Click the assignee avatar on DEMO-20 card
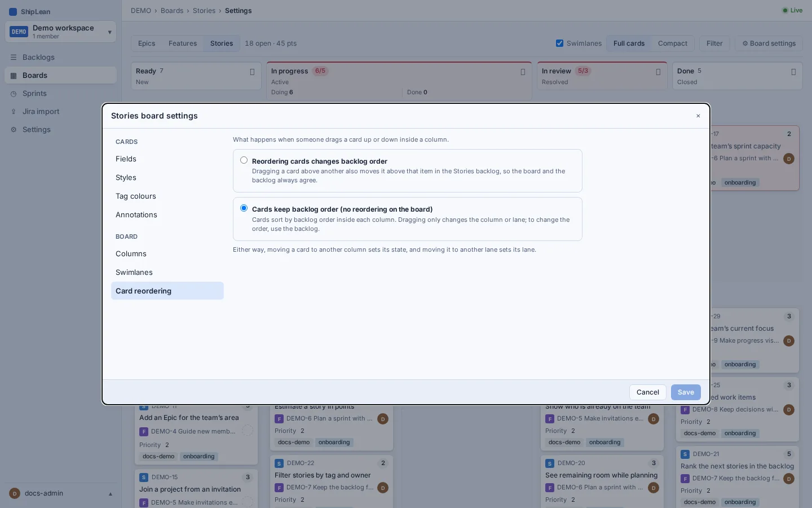Image resolution: width=812 pixels, height=508 pixels. pyautogui.click(x=654, y=488)
